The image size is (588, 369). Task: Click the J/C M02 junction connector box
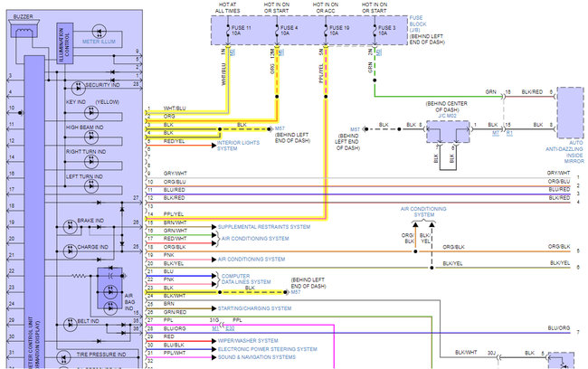pos(448,132)
